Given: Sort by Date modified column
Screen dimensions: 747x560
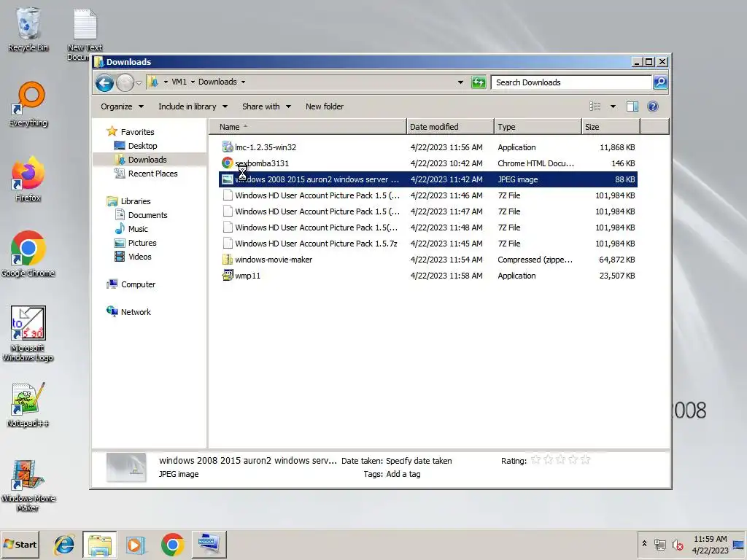Looking at the screenshot, I should pyautogui.click(x=450, y=127).
